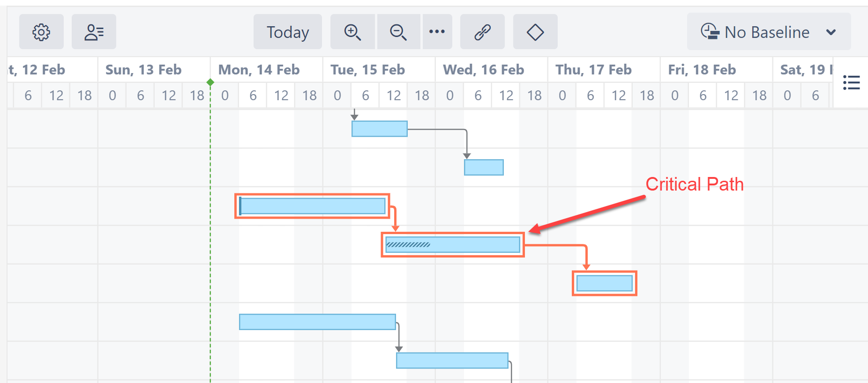868x383 pixels.
Task: Toggle the milestone diamond button
Action: (535, 32)
